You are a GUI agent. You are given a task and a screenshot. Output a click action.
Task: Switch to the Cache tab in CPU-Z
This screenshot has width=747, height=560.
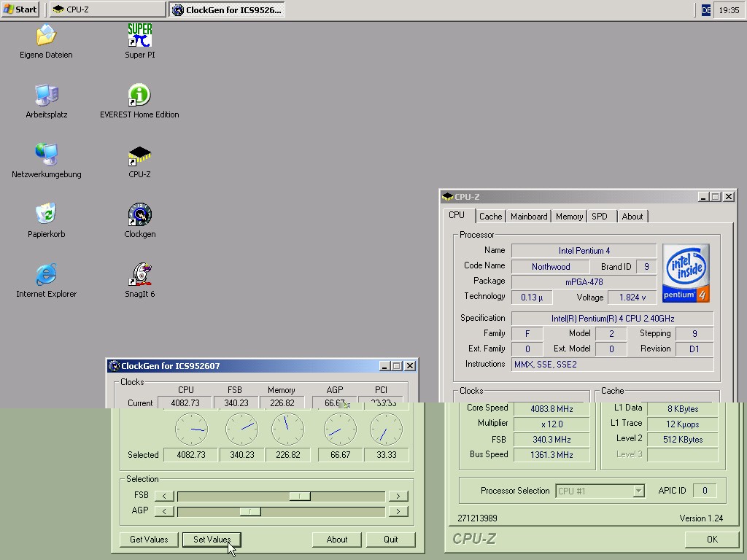pos(490,217)
